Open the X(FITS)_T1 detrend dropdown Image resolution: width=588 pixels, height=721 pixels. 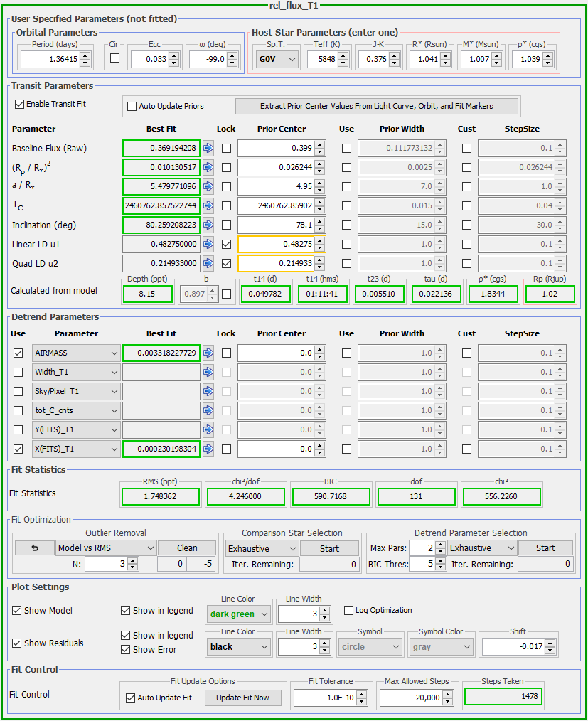[x=76, y=449]
